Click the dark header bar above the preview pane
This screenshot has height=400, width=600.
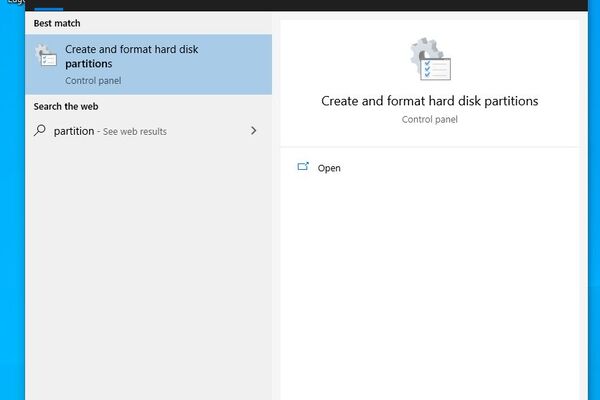point(430,5)
